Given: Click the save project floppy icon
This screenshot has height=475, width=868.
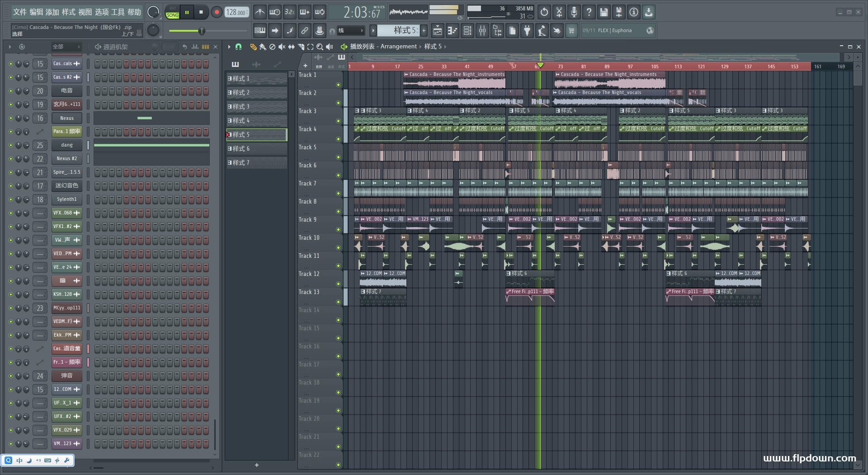Looking at the screenshot, I should [x=604, y=12].
